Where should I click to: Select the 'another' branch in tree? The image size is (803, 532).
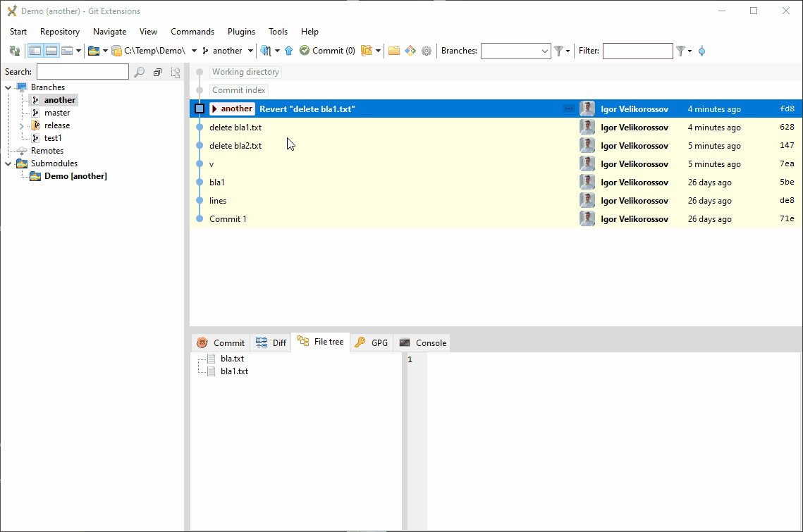click(x=59, y=100)
